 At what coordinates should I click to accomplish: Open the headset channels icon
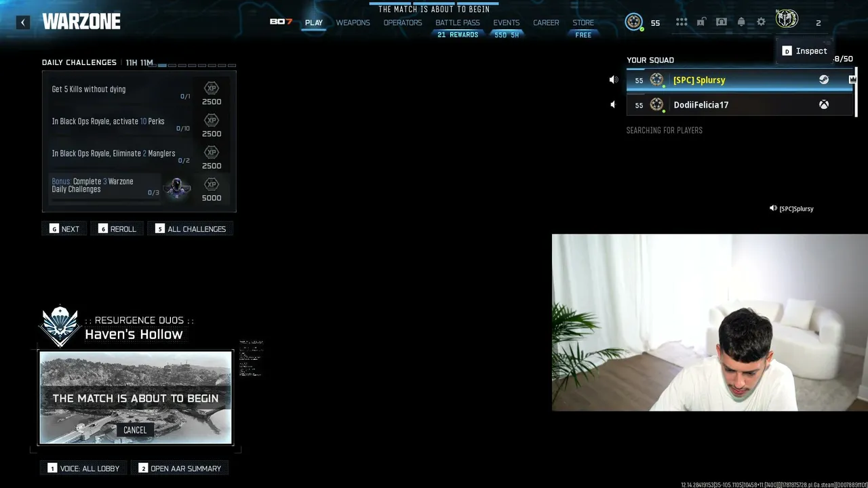(x=722, y=22)
